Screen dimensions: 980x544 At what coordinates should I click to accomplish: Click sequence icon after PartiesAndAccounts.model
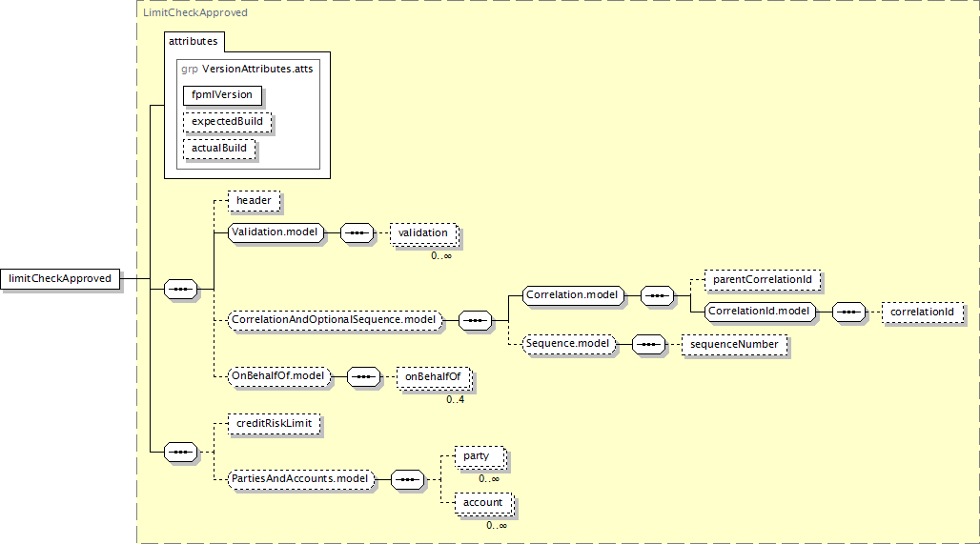[x=407, y=479]
